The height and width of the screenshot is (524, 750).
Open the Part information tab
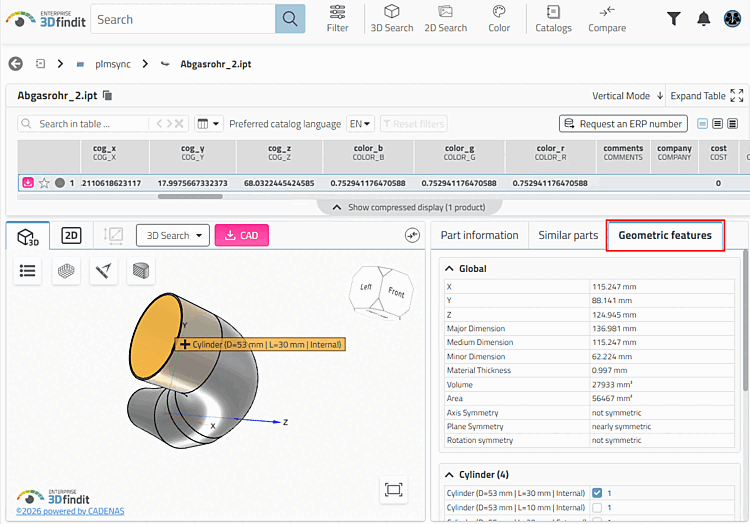click(x=479, y=235)
